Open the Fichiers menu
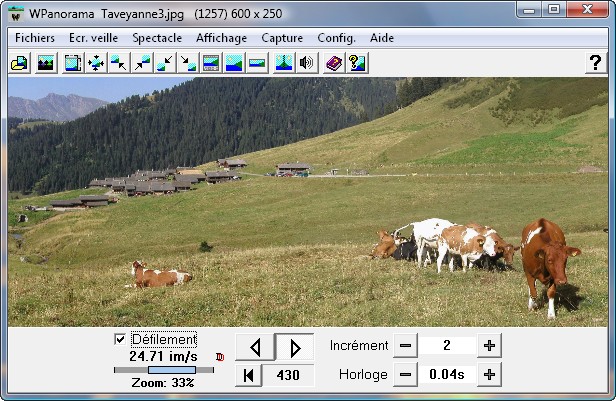The height and width of the screenshot is (401, 616). (35, 38)
